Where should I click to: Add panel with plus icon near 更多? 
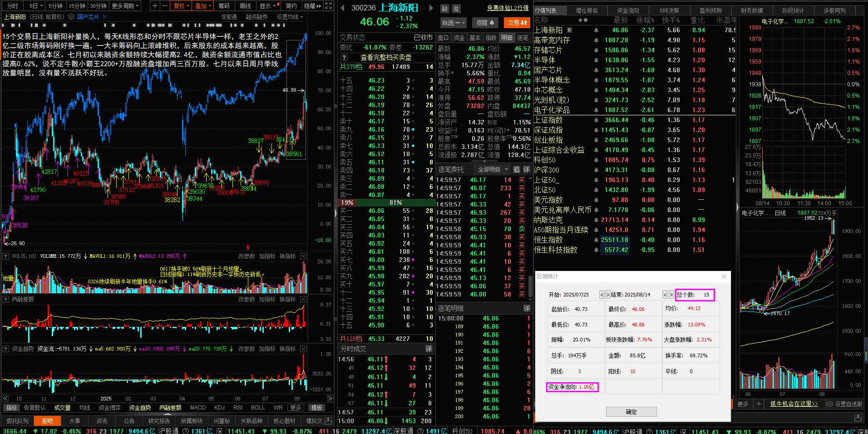759,404
